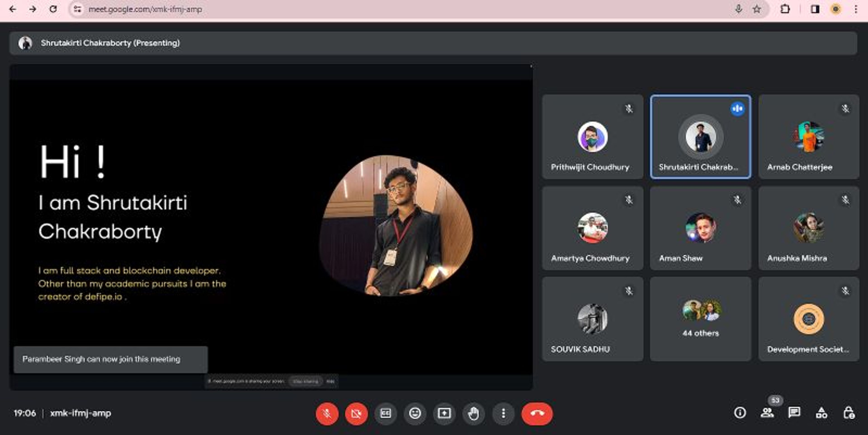The width and height of the screenshot is (868, 435).
Task: Bookmark this page with star icon
Action: pos(757,9)
